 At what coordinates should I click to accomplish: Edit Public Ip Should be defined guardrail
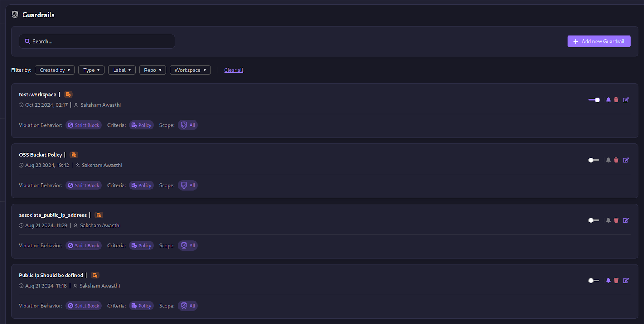click(626, 280)
